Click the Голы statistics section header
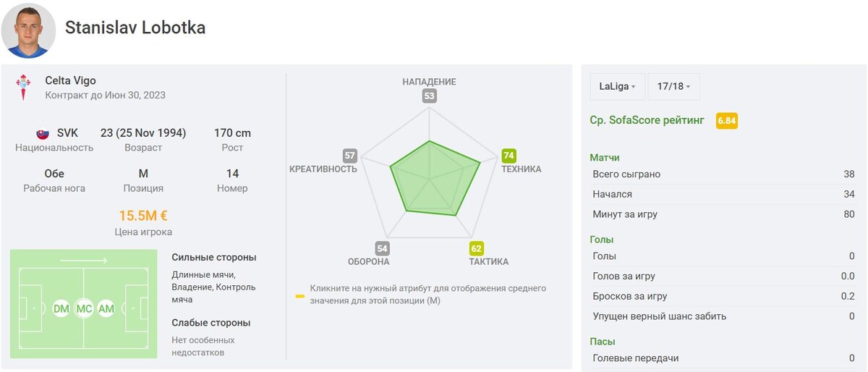Image resolution: width=868 pixels, height=372 pixels. (x=602, y=239)
